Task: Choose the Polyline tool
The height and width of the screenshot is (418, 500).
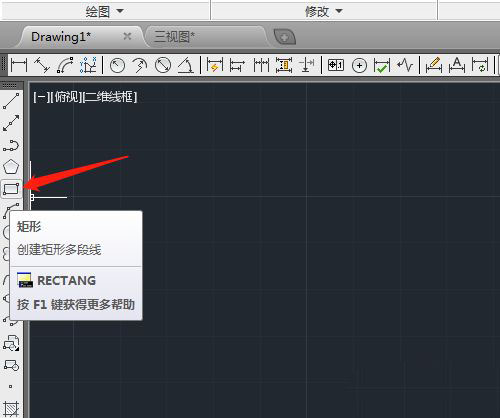Action: (x=11, y=145)
